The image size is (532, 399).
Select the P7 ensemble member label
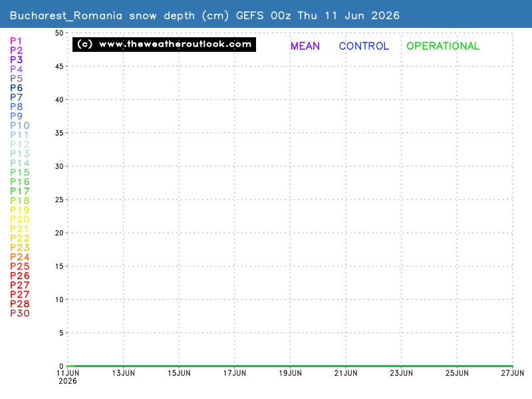tap(16, 97)
